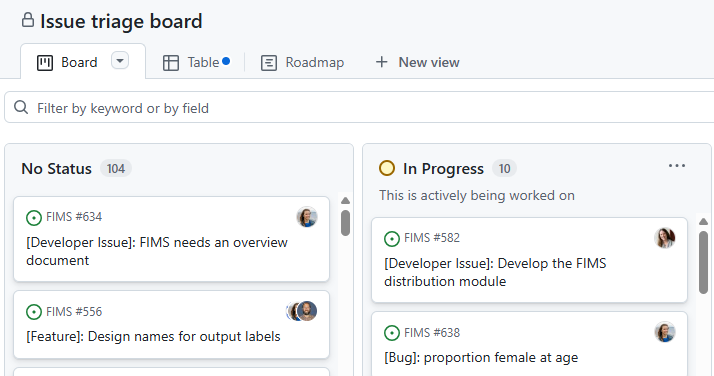The width and height of the screenshot is (714, 376).
Task: Open proportion female at age bug title
Action: (481, 357)
